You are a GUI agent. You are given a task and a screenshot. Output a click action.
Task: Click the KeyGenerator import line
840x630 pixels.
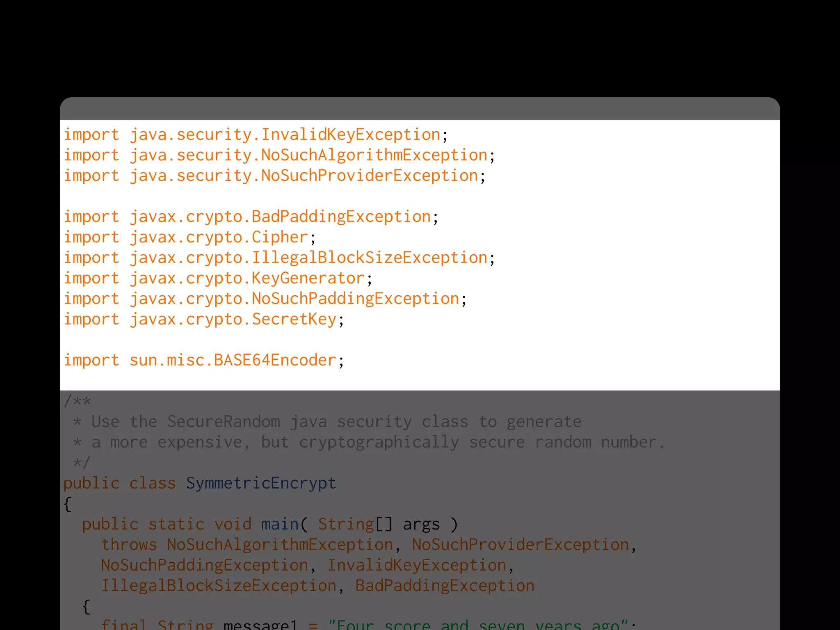[218, 278]
